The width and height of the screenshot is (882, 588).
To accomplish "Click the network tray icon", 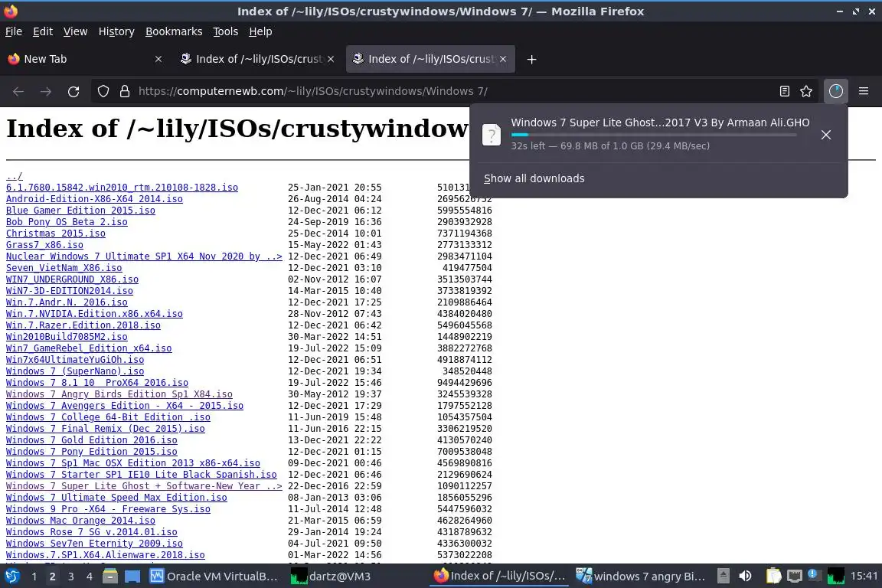I will pos(794,576).
